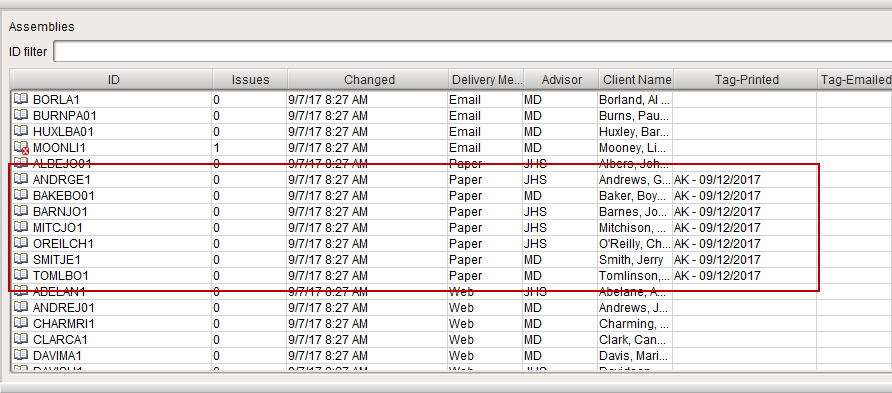Viewport: 892px width, 393px height.
Task: Click the book icon beside BORLA1
Action: click(x=21, y=100)
